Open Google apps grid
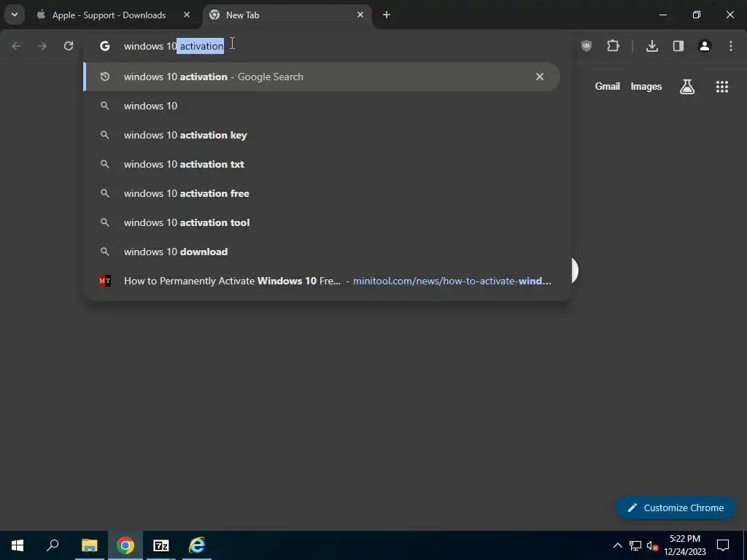The height and width of the screenshot is (560, 747). tap(722, 87)
